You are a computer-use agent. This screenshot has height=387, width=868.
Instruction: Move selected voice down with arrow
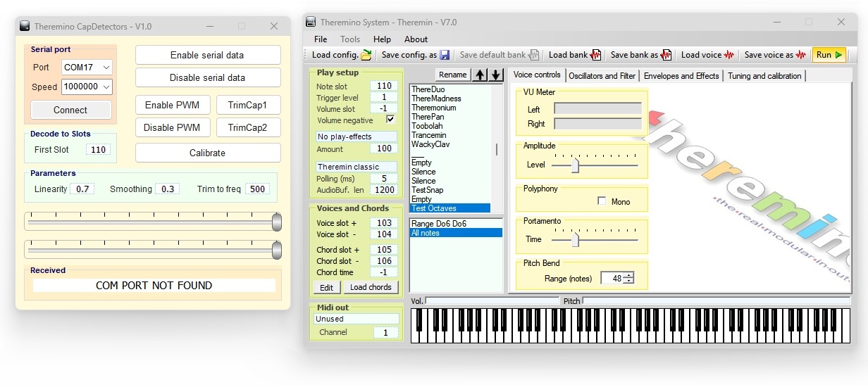[496, 75]
